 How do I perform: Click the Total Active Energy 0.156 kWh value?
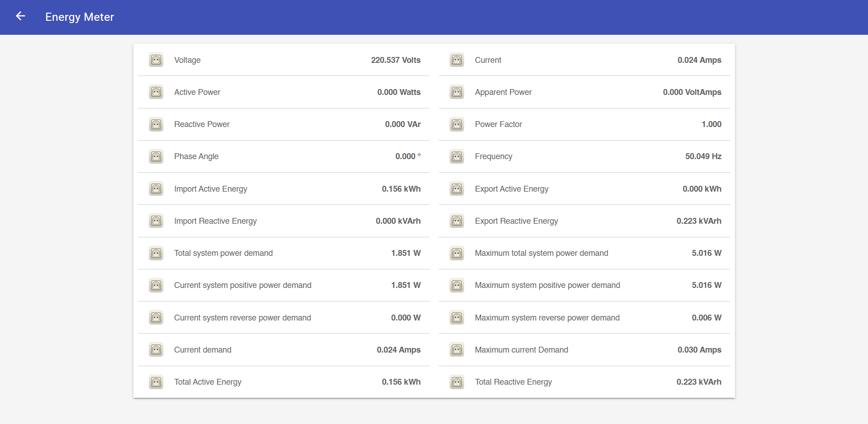[x=401, y=382]
